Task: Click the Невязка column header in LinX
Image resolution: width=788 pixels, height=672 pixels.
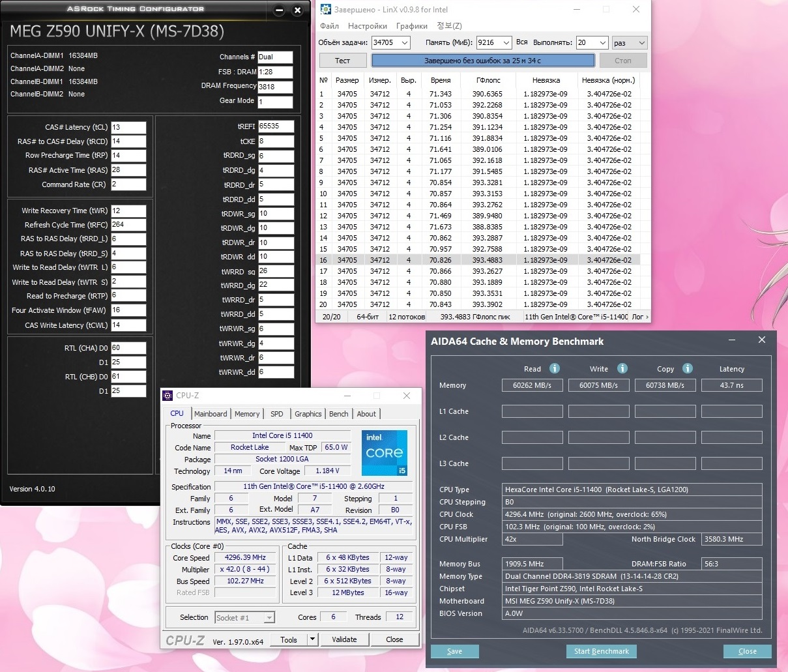Action: click(546, 80)
